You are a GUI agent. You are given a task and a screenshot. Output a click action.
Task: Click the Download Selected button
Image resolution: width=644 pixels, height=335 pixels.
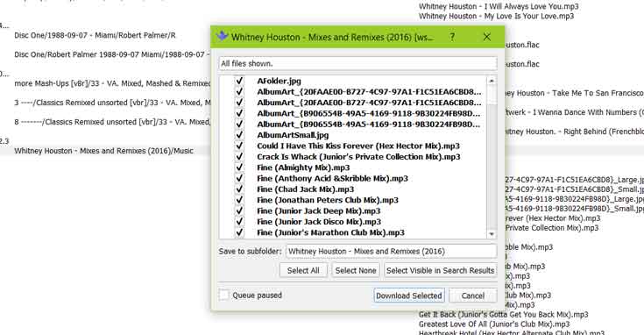click(408, 296)
